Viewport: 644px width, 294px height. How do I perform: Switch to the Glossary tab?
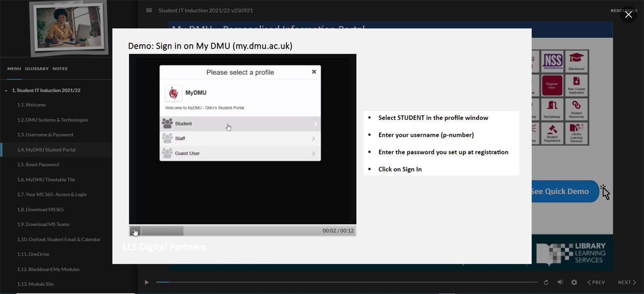click(37, 69)
